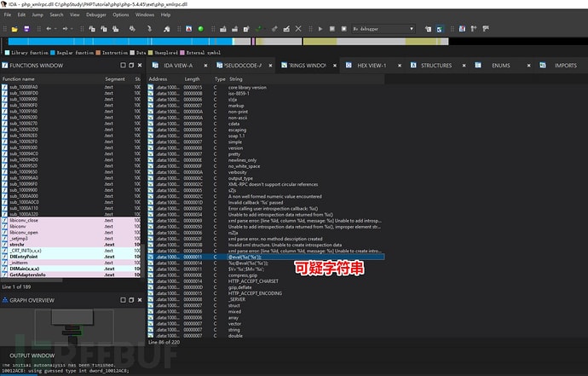Open the Help menu
Image resolution: width=588 pixels, height=376 pixels.
pos(166,14)
